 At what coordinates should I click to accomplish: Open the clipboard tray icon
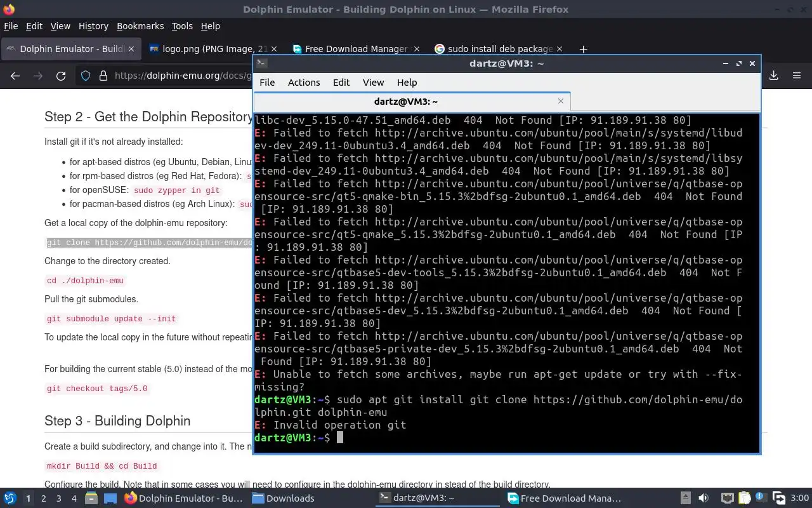coord(744,498)
